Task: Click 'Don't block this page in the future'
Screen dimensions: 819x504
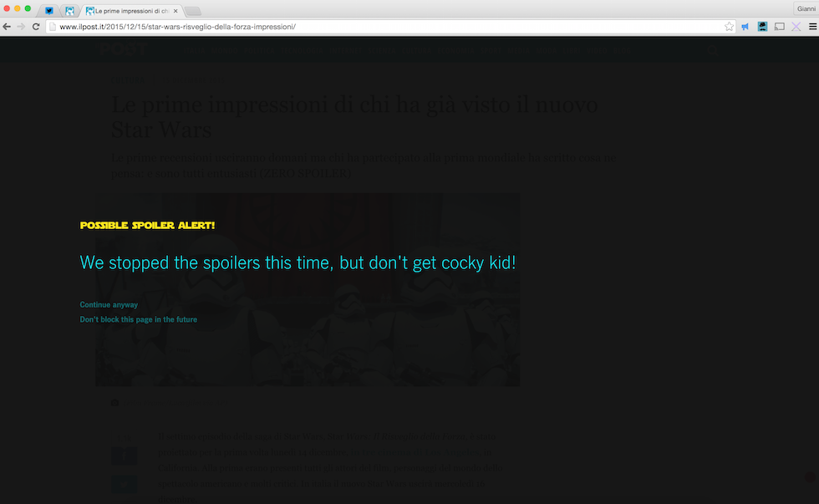Action: tap(138, 319)
